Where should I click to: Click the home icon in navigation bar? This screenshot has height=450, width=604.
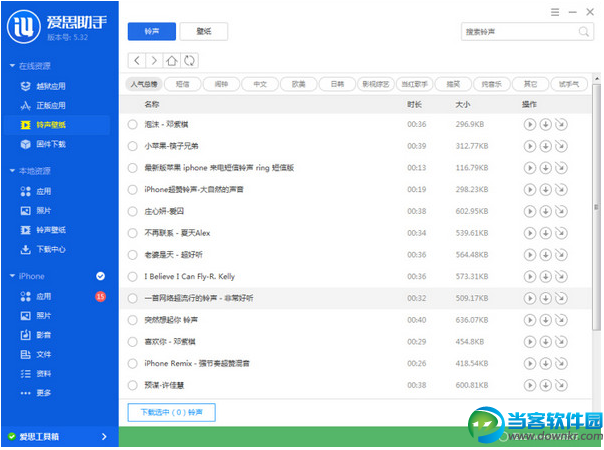(x=172, y=60)
